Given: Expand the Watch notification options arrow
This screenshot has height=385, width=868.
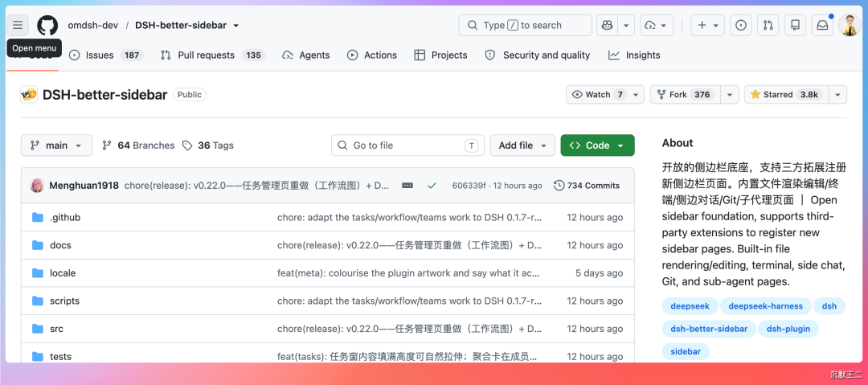Looking at the screenshot, I should [637, 95].
